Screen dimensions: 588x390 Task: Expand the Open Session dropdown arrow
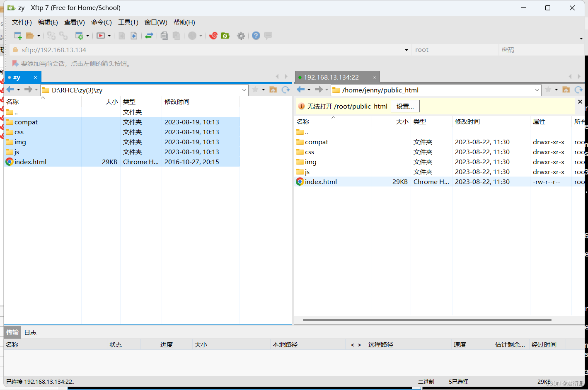coord(39,36)
